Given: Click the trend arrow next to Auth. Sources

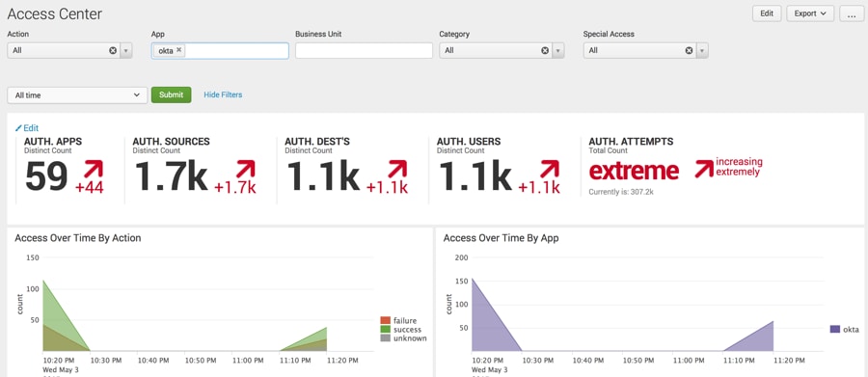Looking at the screenshot, I should tap(246, 170).
